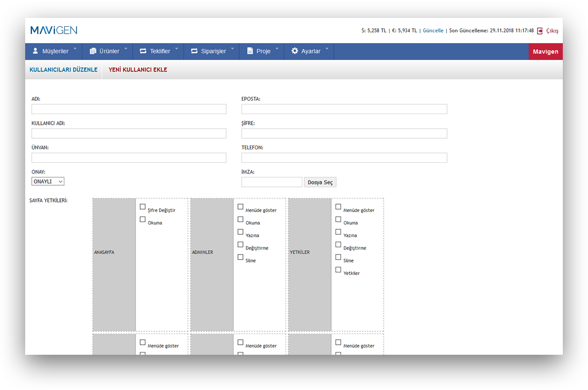
Task: Expand the Müşteriler menu dropdown arrow
Action: (75, 49)
